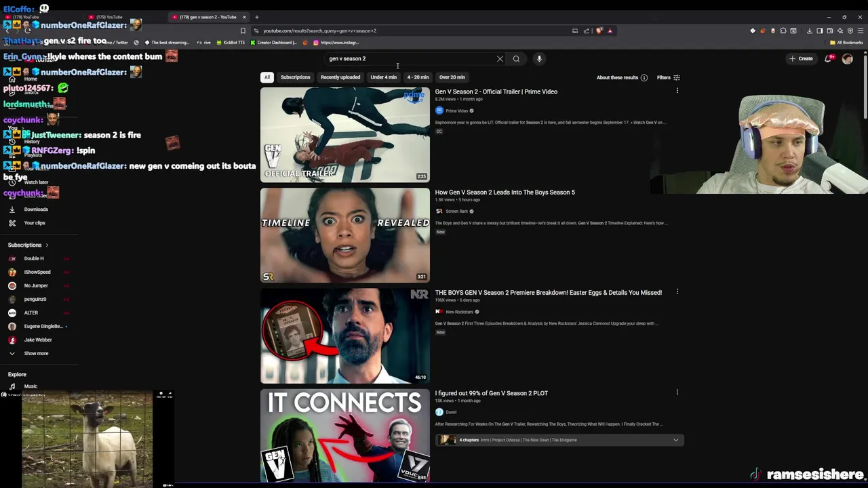The image size is (868, 488).
Task: Click the browser address bar URL
Action: pyautogui.click(x=319, y=30)
